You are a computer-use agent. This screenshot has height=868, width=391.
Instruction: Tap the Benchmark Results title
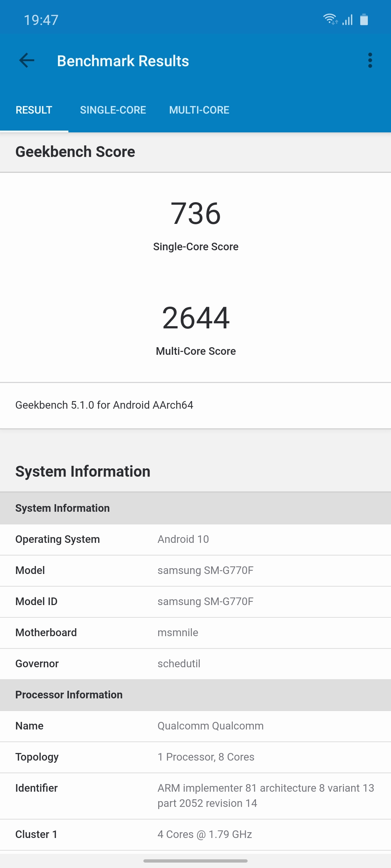[123, 61]
